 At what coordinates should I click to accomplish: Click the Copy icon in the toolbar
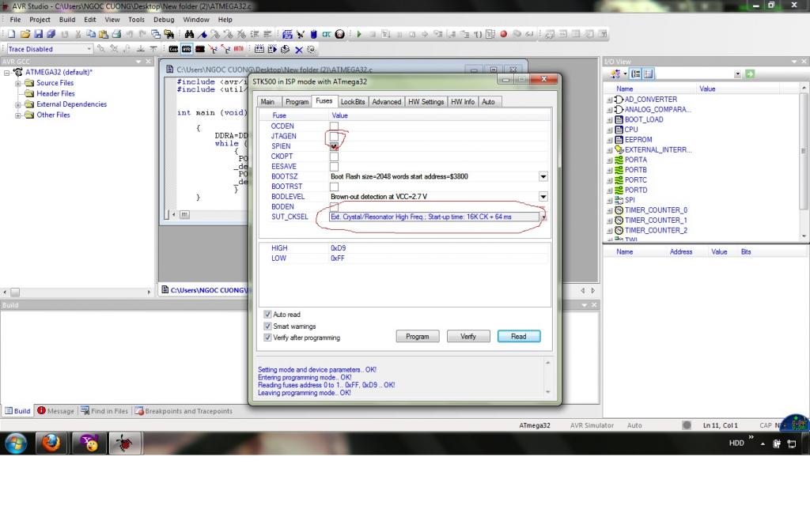click(x=90, y=34)
